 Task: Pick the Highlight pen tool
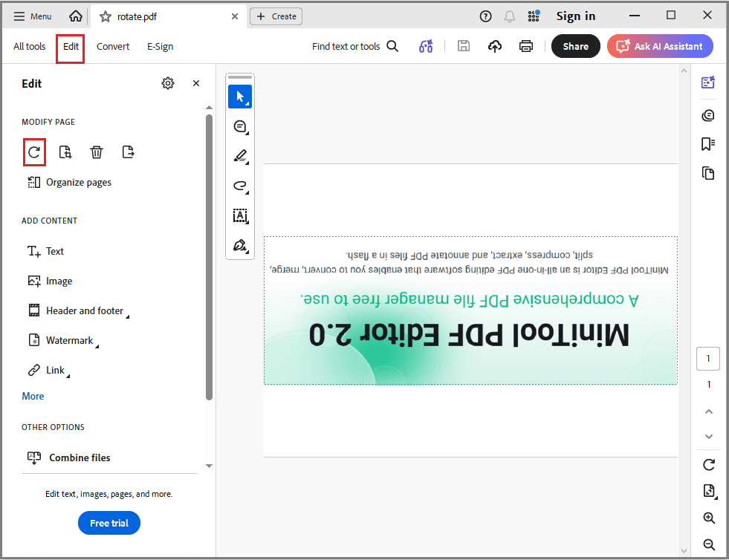click(240, 156)
